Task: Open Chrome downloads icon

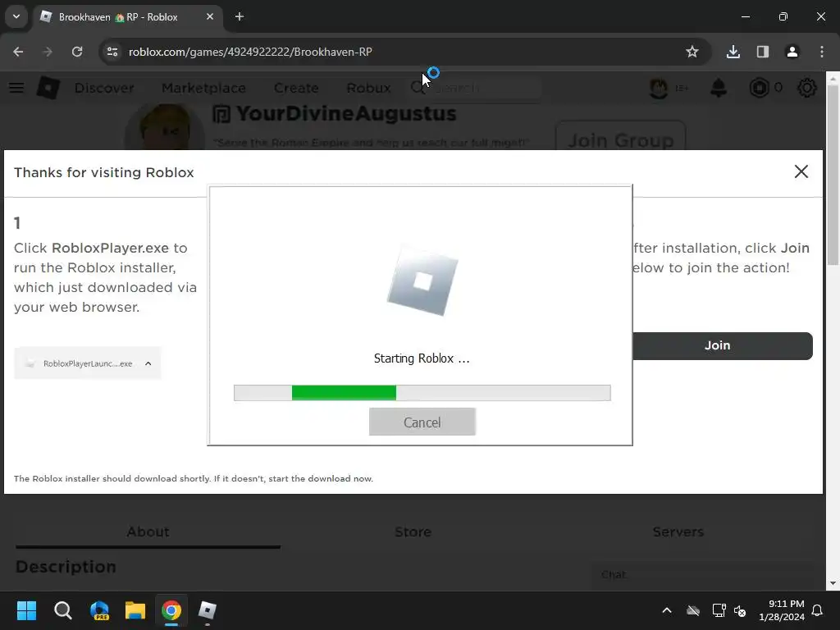Action: 733,52
